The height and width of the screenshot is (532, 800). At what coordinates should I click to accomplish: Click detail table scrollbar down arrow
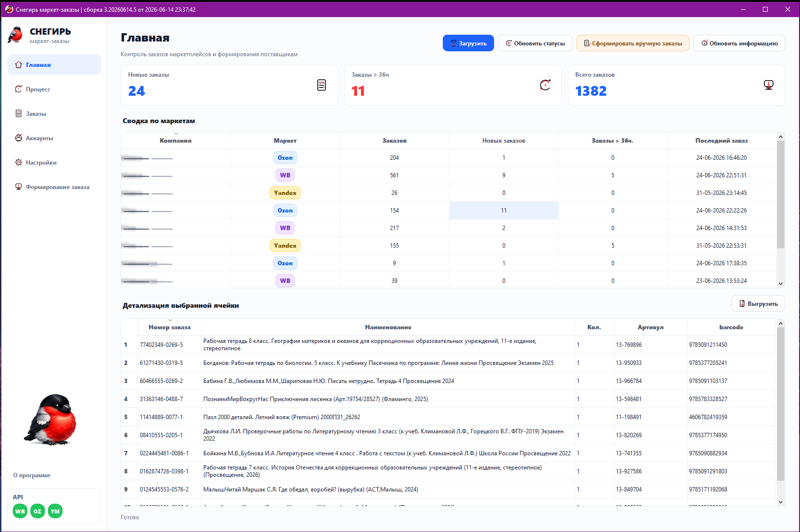pos(780,502)
